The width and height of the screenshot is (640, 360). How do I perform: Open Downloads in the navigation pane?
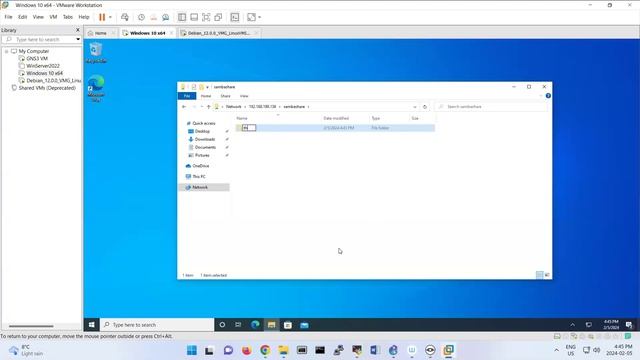(x=204, y=139)
